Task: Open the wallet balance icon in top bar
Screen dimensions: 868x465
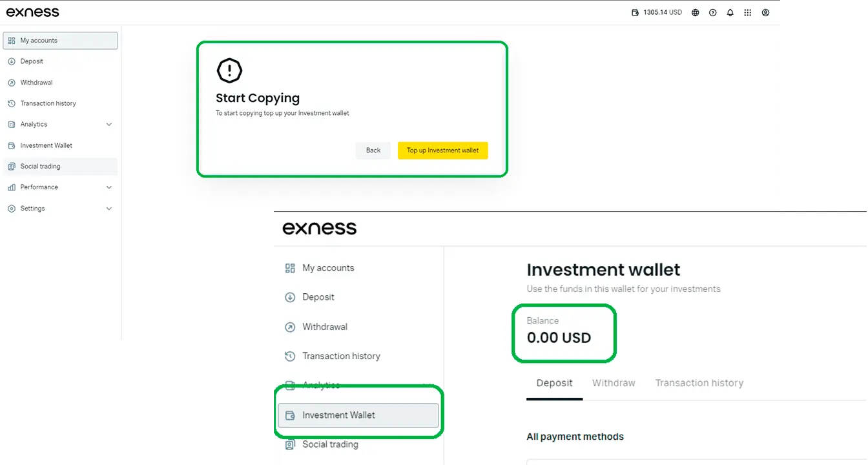Action: pos(635,12)
